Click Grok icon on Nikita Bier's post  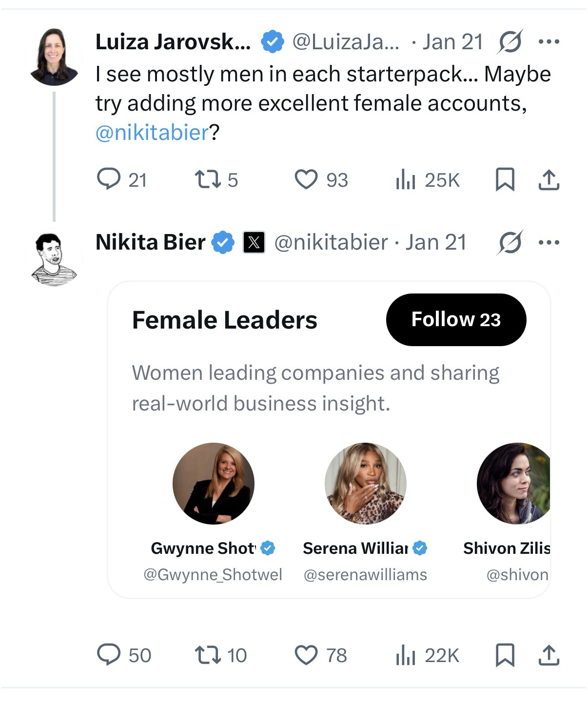point(510,242)
